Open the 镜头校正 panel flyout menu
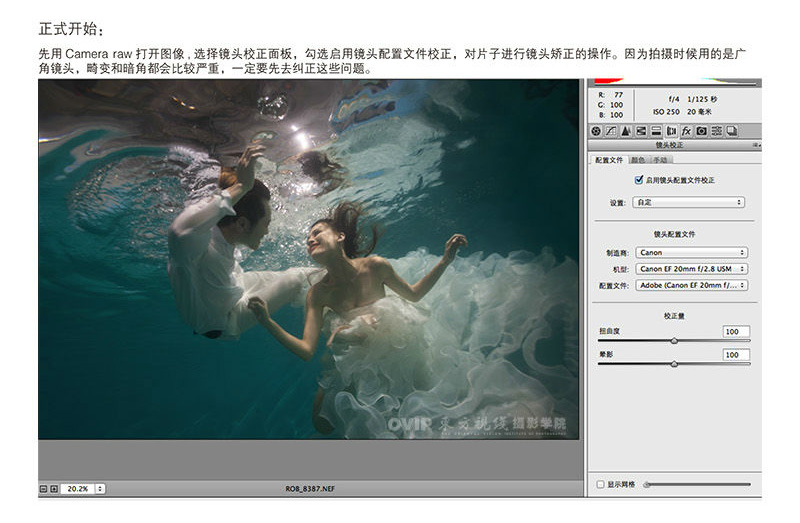This screenshot has height=523, width=800. (757, 145)
